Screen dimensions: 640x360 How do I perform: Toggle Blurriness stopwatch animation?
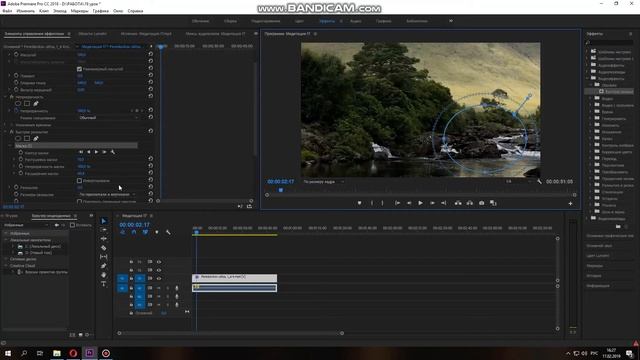pyautogui.click(x=16, y=187)
